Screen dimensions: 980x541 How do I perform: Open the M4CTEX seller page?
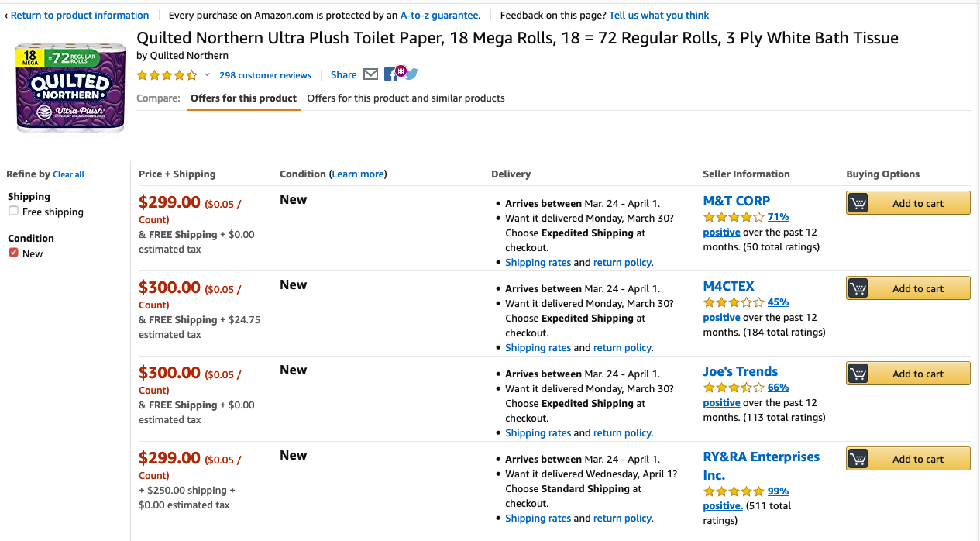coord(728,286)
